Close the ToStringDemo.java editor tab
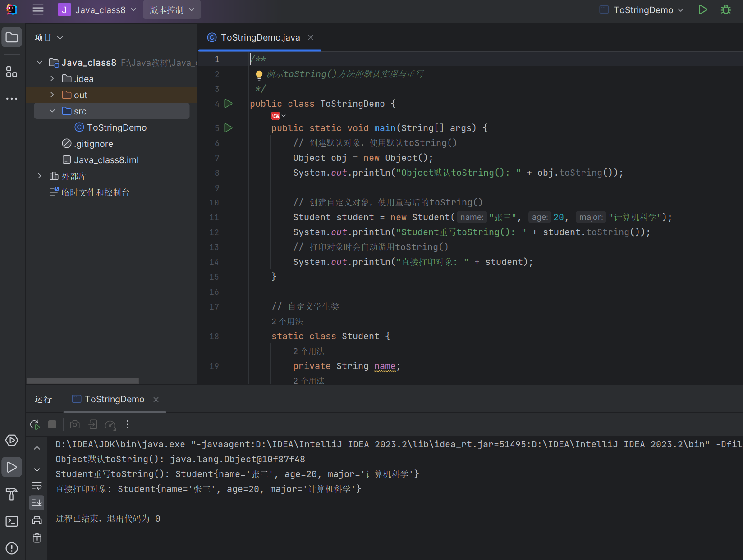 (311, 37)
